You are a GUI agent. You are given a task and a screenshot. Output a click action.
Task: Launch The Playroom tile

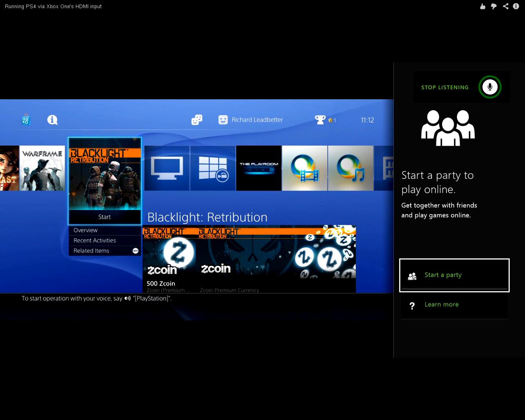tap(259, 168)
